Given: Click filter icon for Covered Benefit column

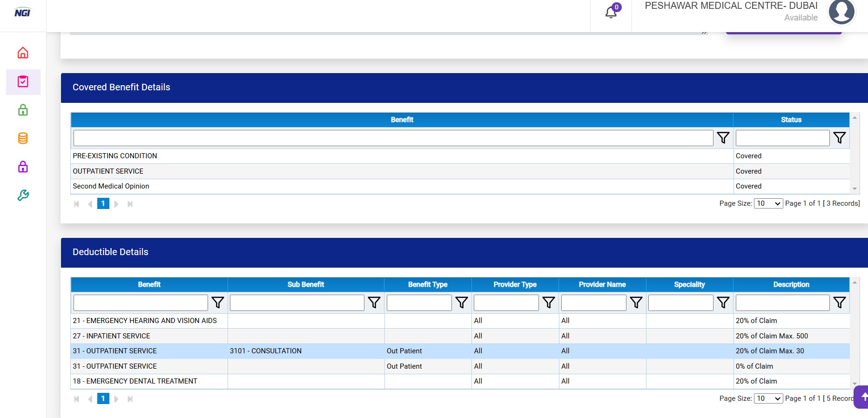Looking at the screenshot, I should pyautogui.click(x=723, y=138).
